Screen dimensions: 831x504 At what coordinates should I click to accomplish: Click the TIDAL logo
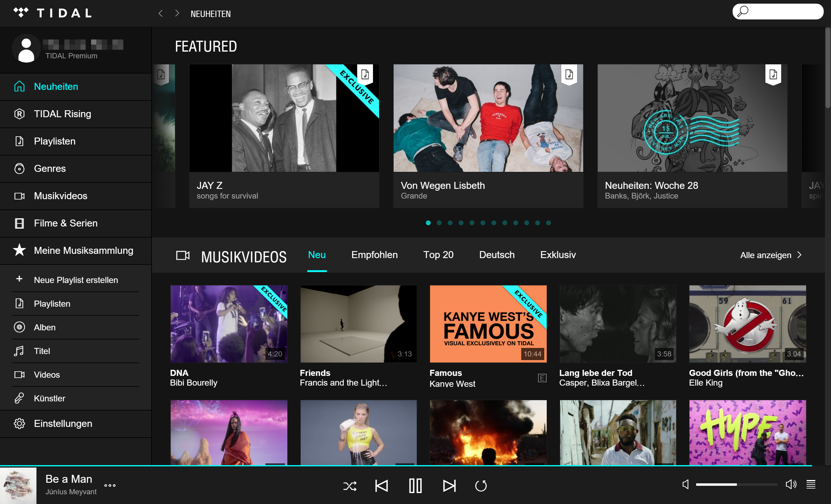point(52,13)
